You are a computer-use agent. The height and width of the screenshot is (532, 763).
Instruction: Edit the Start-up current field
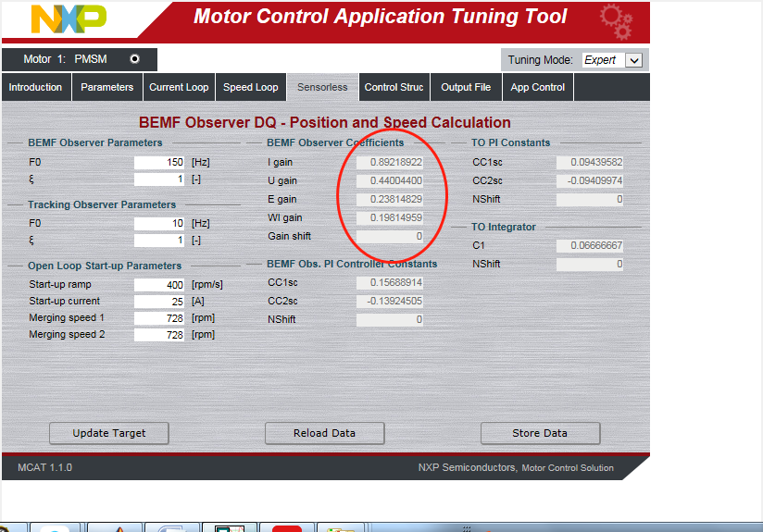click(x=159, y=302)
